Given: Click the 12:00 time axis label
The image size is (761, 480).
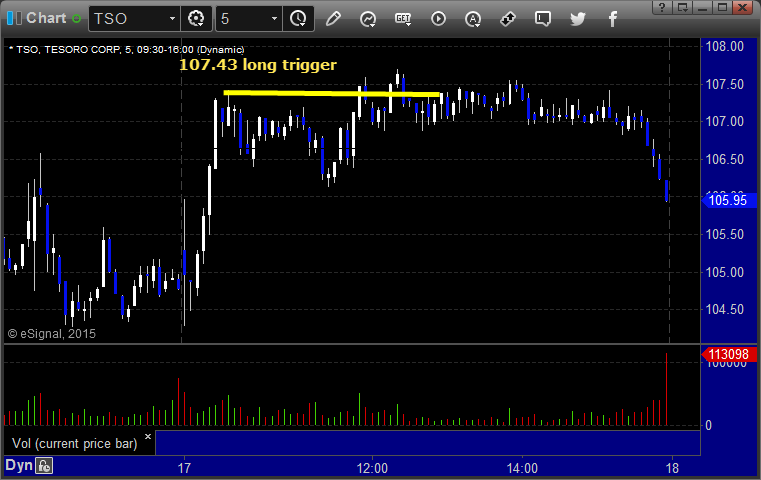Looking at the screenshot, I should (x=372, y=468).
